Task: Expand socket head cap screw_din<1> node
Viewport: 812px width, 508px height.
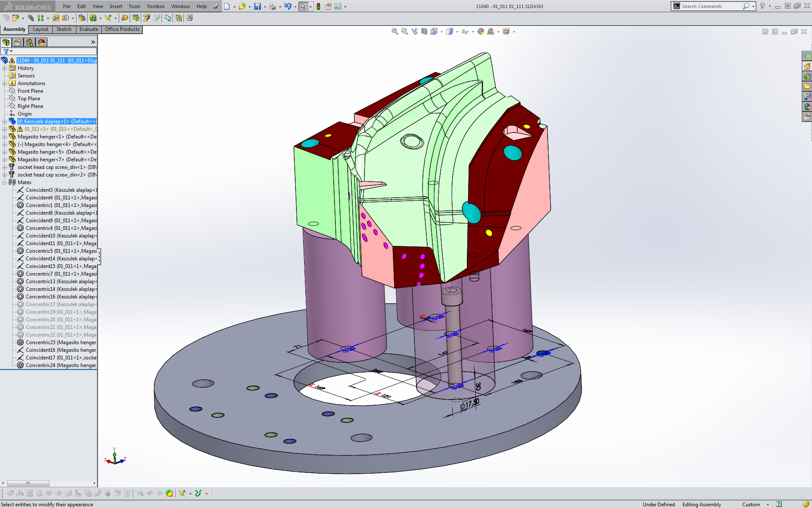Action: [x=5, y=167]
